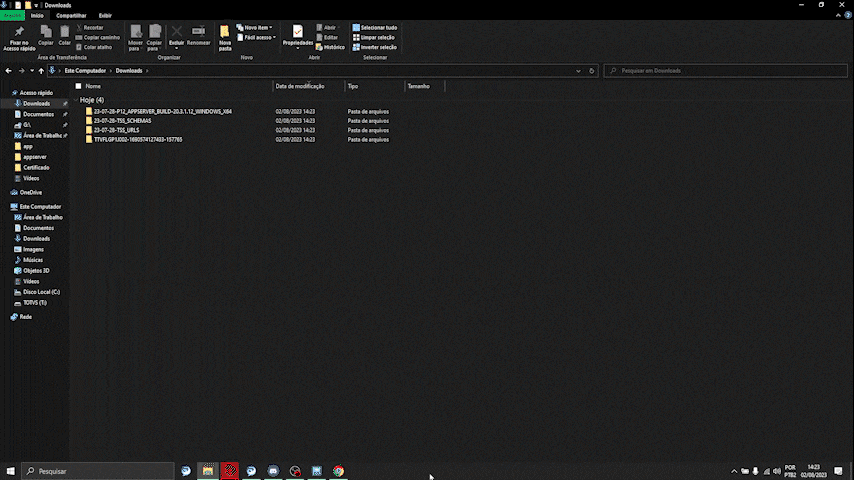Create a new folder with Nova pasta
Image resolution: width=854 pixels, height=480 pixels.
coord(225,38)
